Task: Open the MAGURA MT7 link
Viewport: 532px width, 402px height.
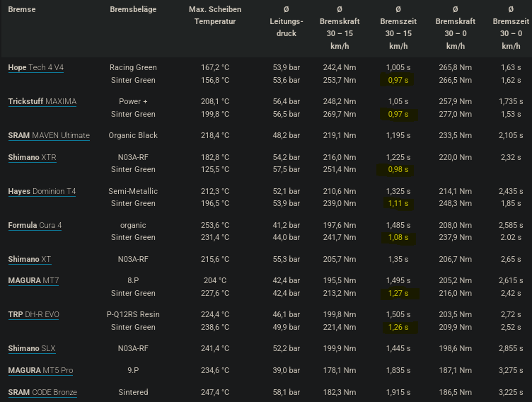Action: 33,280
